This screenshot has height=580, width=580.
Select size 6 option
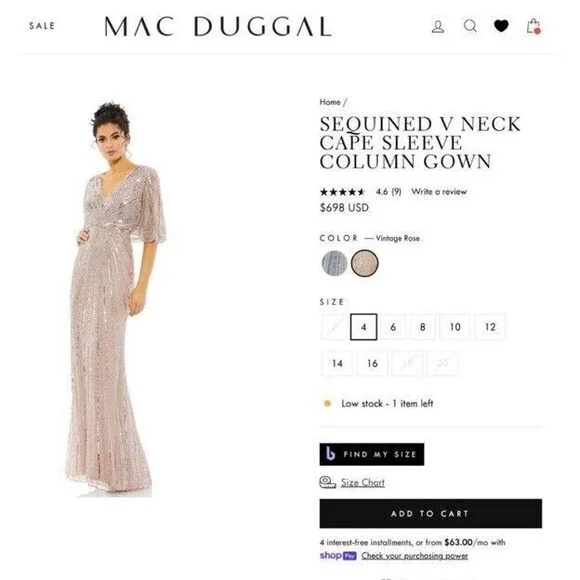[393, 327]
